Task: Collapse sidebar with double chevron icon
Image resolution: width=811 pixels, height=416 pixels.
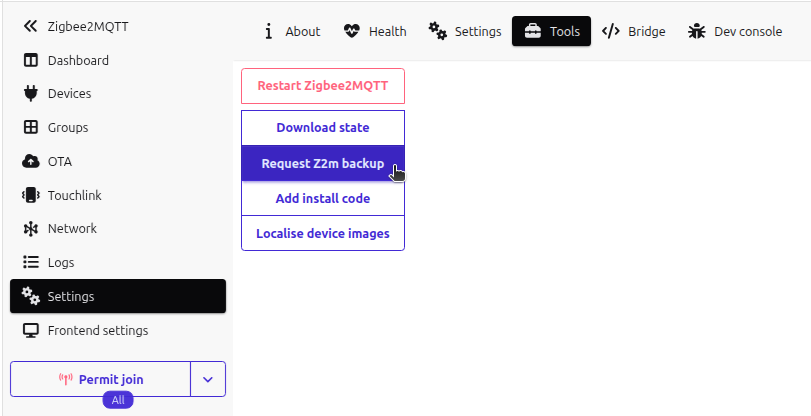Action: (x=31, y=26)
